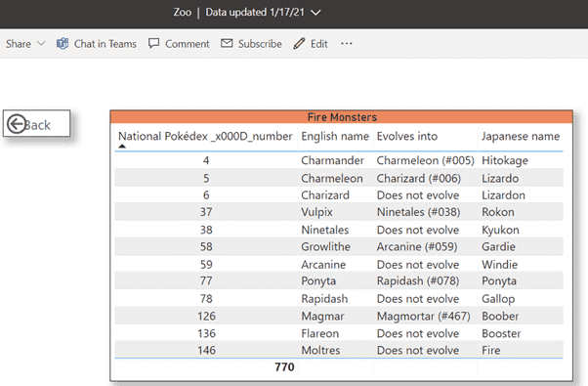This screenshot has height=386, width=588.
Task: Select the Fire Japanese name cell
Action: click(491, 351)
